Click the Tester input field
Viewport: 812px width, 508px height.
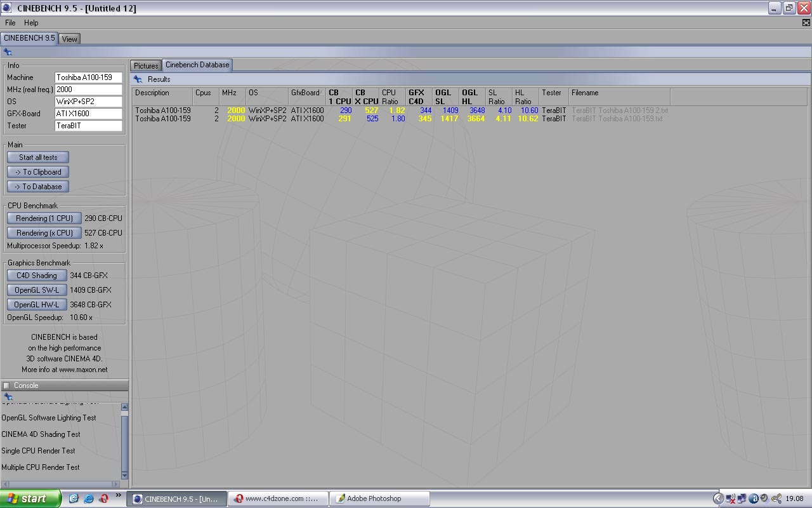pos(88,126)
